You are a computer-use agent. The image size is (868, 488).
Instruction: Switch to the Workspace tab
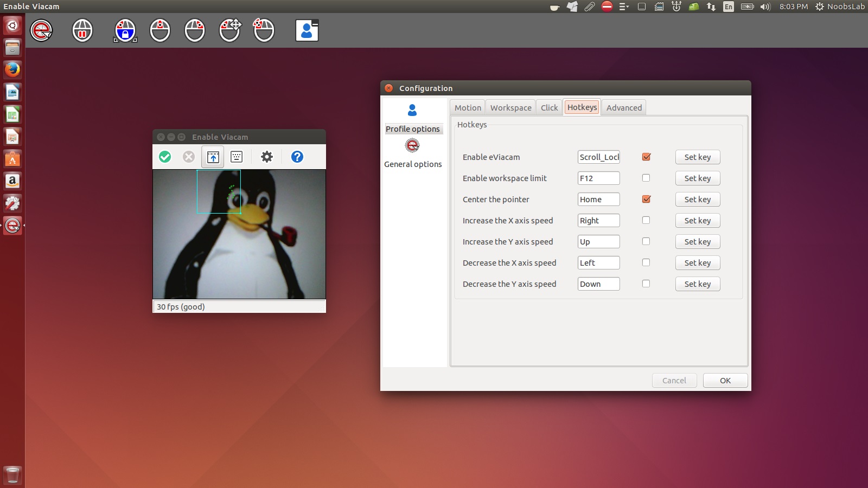tap(510, 107)
